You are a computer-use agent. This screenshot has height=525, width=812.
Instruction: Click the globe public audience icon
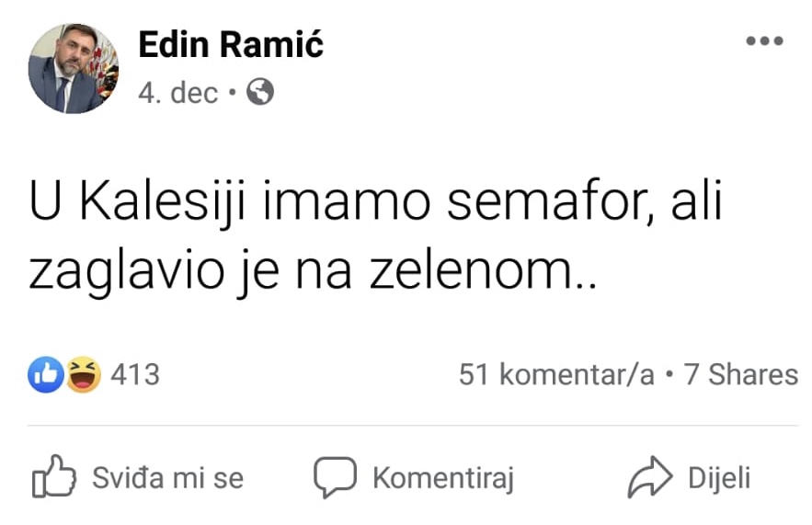pos(261,92)
